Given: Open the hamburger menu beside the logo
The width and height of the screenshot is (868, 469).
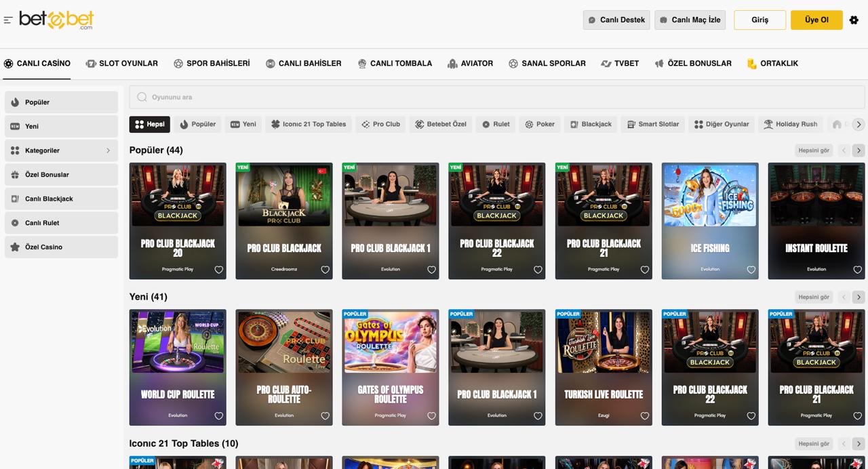Looking at the screenshot, I should click(x=8, y=20).
